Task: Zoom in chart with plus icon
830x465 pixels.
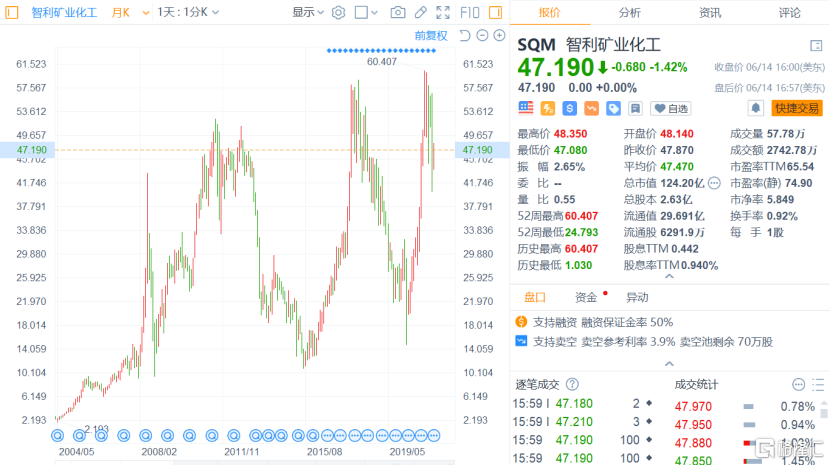Action: [x=499, y=35]
